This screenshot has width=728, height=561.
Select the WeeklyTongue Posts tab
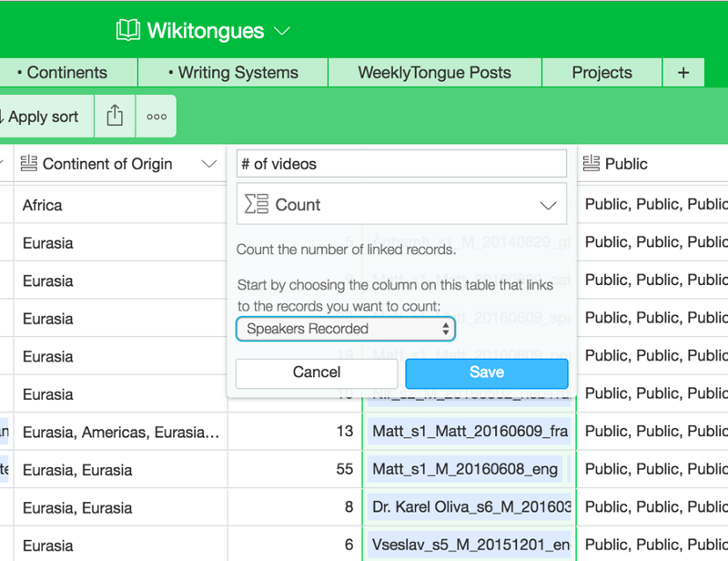tap(435, 73)
